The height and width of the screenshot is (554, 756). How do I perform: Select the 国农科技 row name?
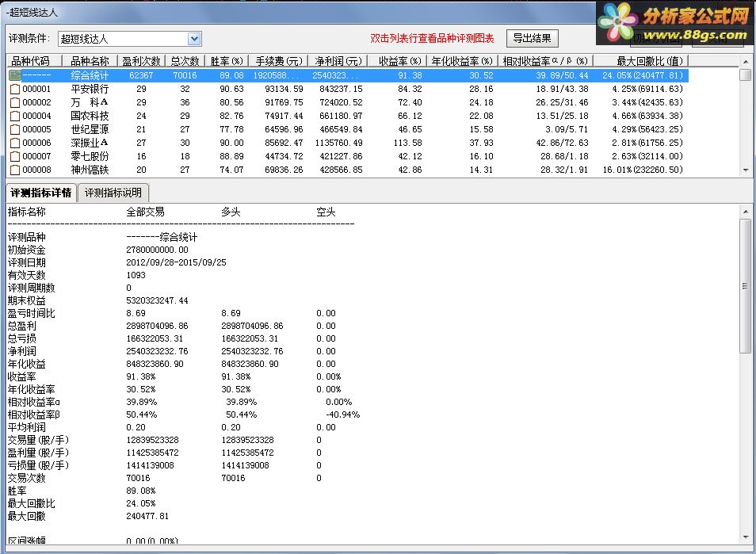90,117
